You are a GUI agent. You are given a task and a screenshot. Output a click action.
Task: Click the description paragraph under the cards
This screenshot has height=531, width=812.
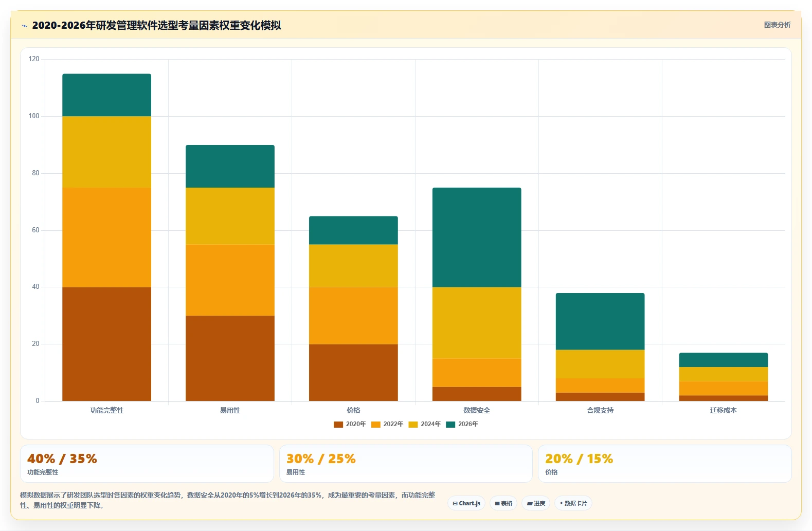click(x=228, y=500)
